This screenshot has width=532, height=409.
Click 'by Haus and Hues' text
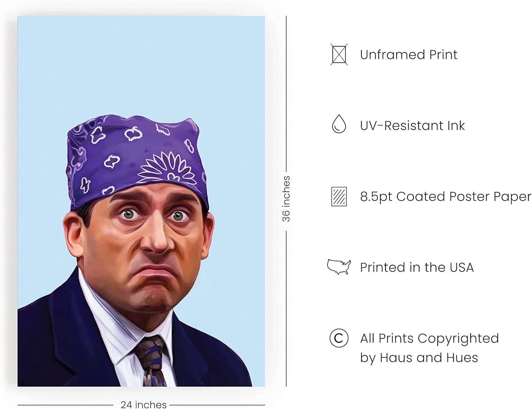pyautogui.click(x=419, y=358)
